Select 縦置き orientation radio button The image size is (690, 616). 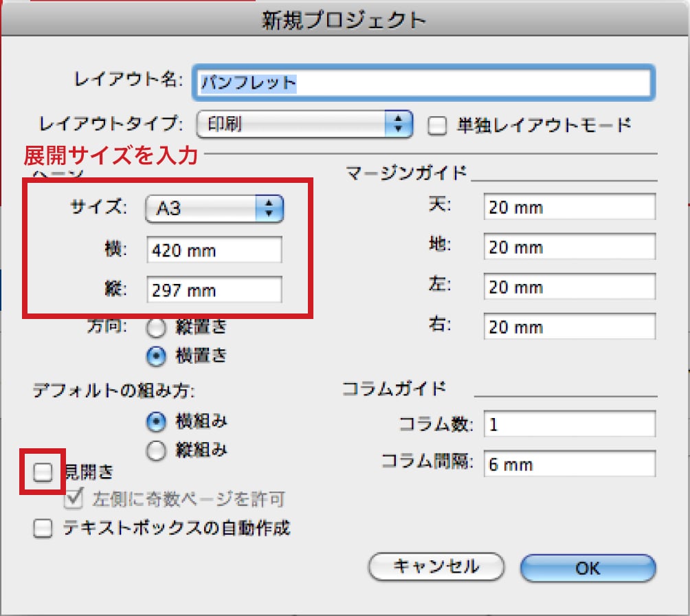pos(157,327)
